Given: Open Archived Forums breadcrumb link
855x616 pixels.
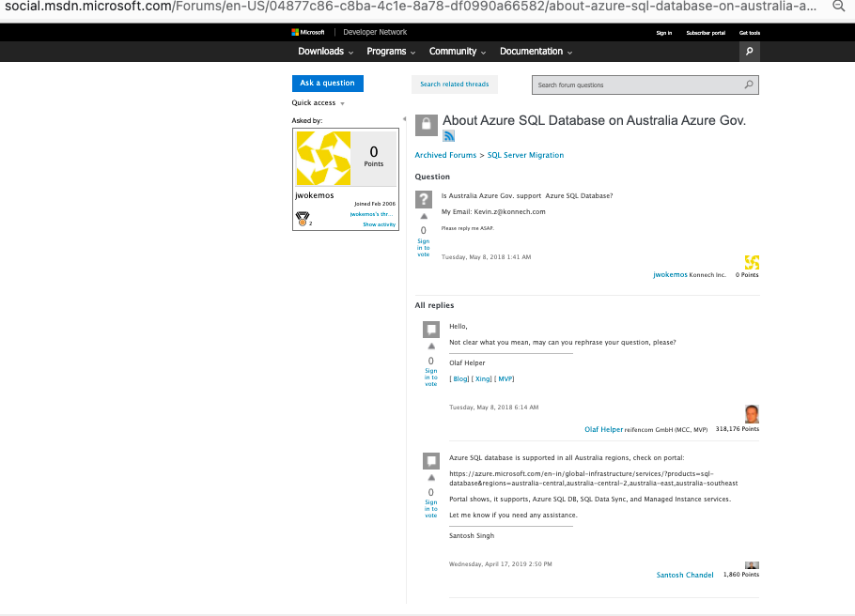Looking at the screenshot, I should (445, 155).
